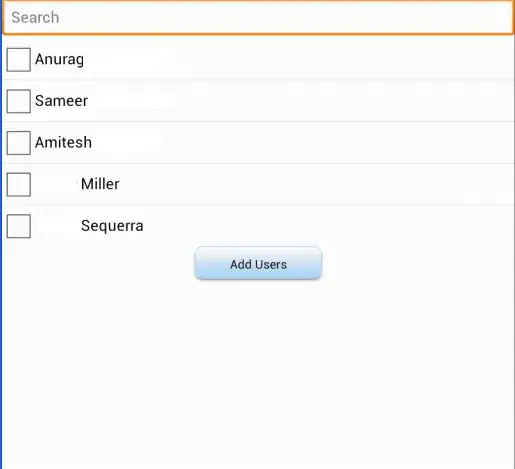Viewport: 515px width, 469px height.
Task: Click the Add Users button
Action: pyautogui.click(x=258, y=263)
